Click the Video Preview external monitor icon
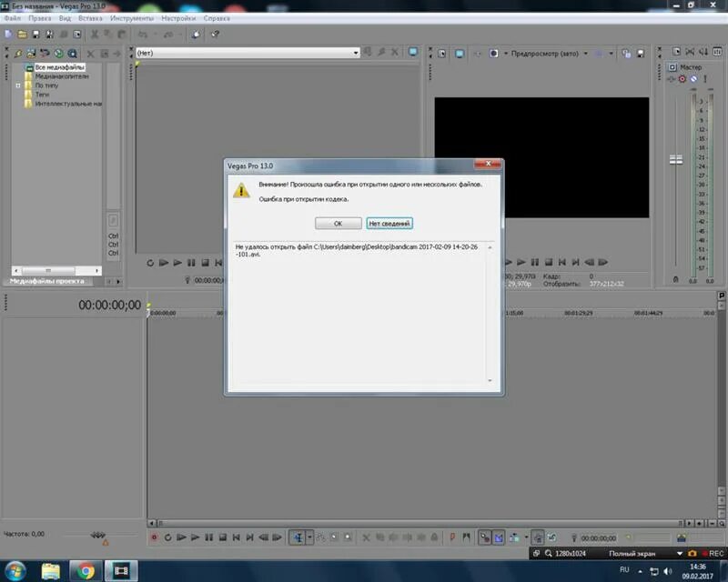This screenshot has height=582, width=728. pos(460,54)
